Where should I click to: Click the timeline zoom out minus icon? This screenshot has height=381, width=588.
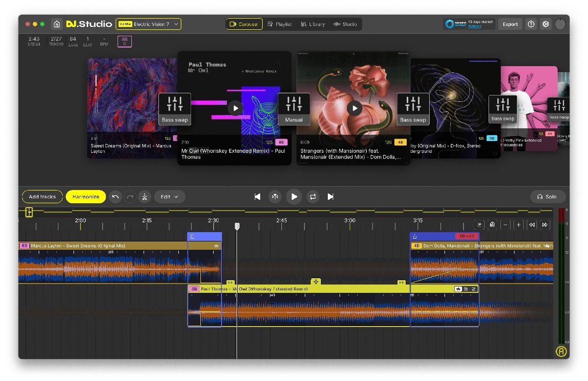[x=506, y=225]
